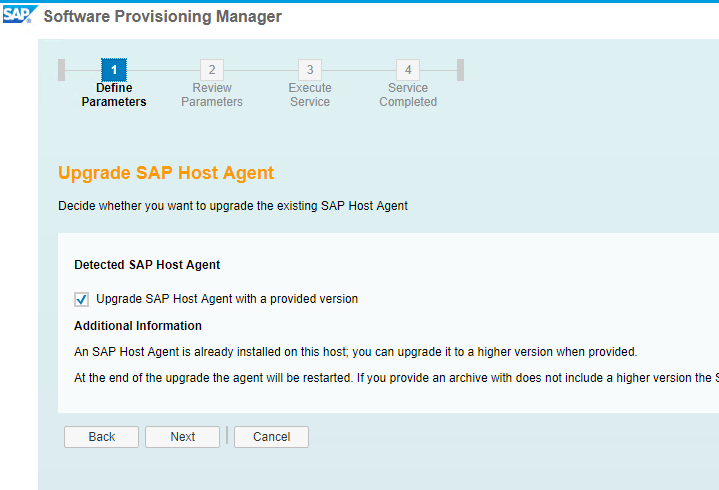Click the 'agent will be restarted' sentence
This screenshot has width=719, height=490.
coord(397,378)
